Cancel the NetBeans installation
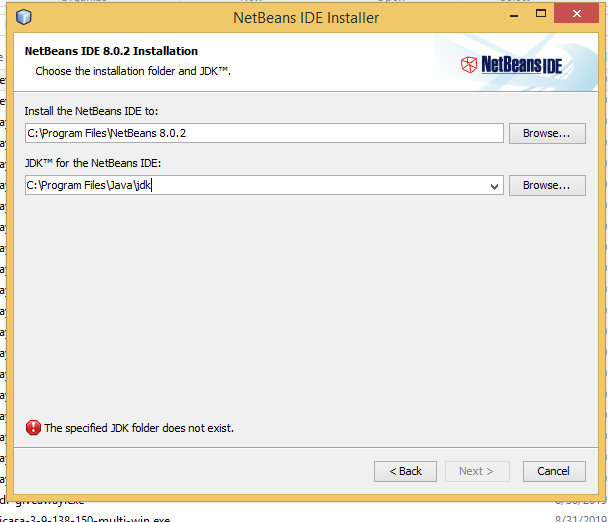 (554, 471)
